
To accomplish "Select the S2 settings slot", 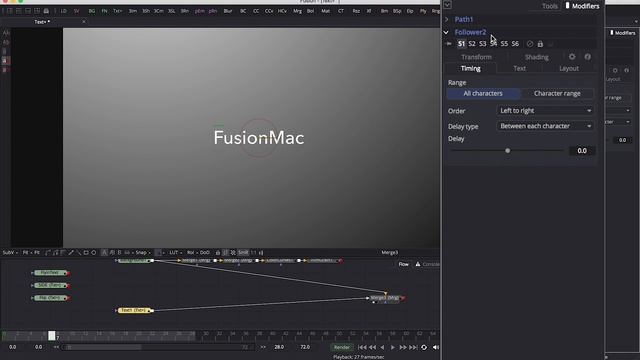I will pos(472,44).
